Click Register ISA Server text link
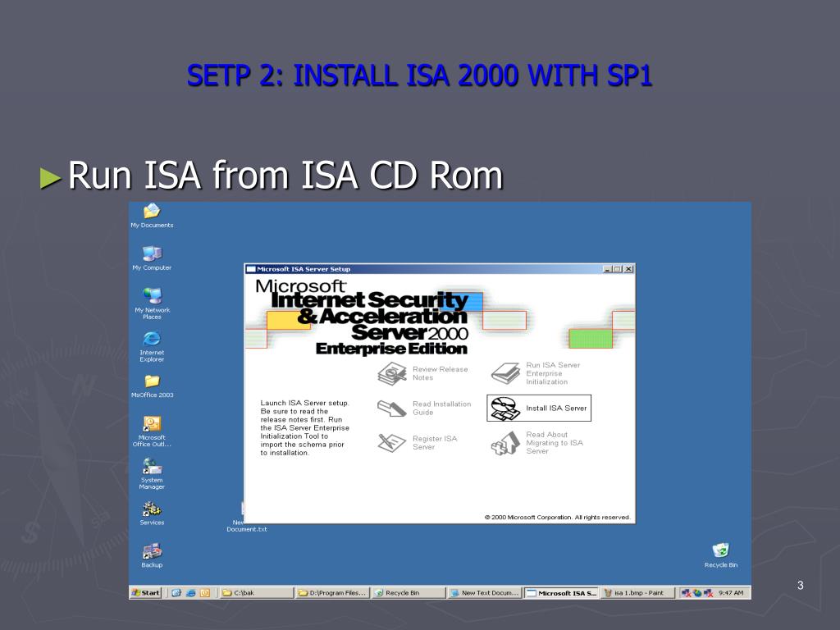840x630 pixels. pyautogui.click(x=435, y=442)
